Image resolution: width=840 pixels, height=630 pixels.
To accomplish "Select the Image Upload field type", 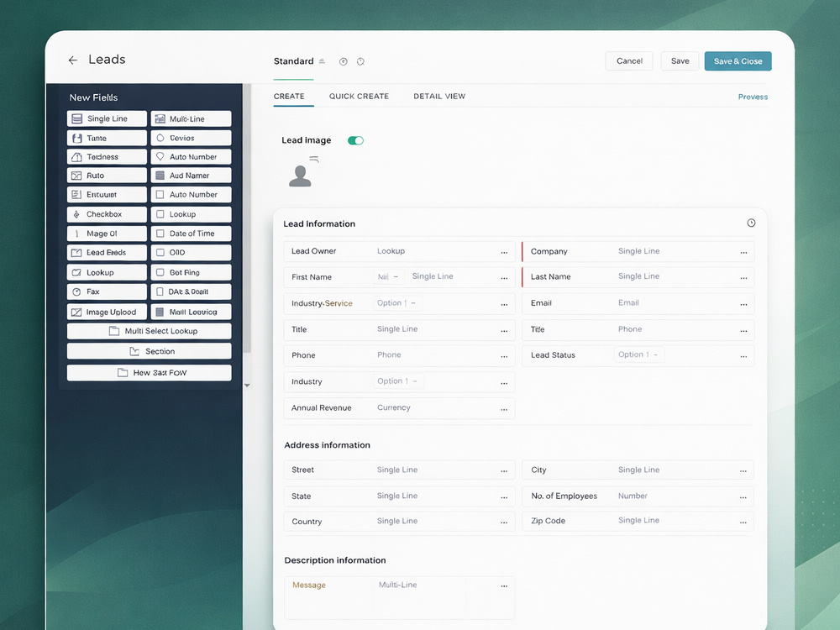I will 107,312.
